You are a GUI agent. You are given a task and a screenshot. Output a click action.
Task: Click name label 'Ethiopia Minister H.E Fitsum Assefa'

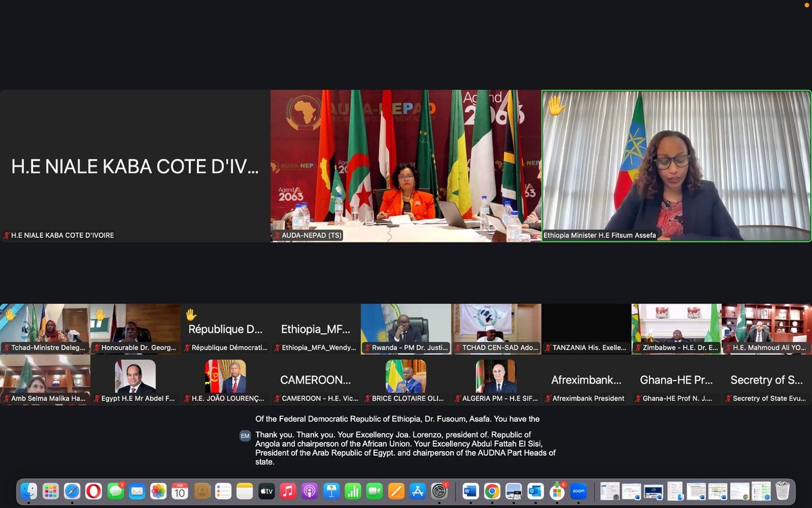point(600,236)
